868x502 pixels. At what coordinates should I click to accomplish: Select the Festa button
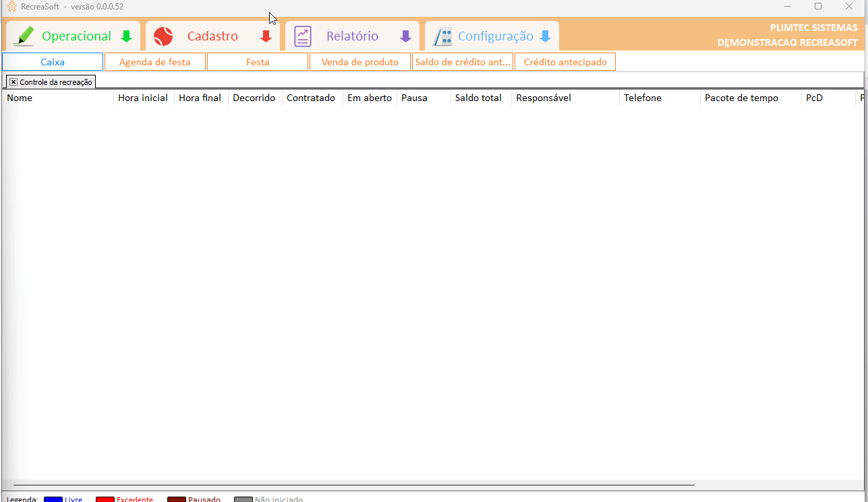coord(258,62)
